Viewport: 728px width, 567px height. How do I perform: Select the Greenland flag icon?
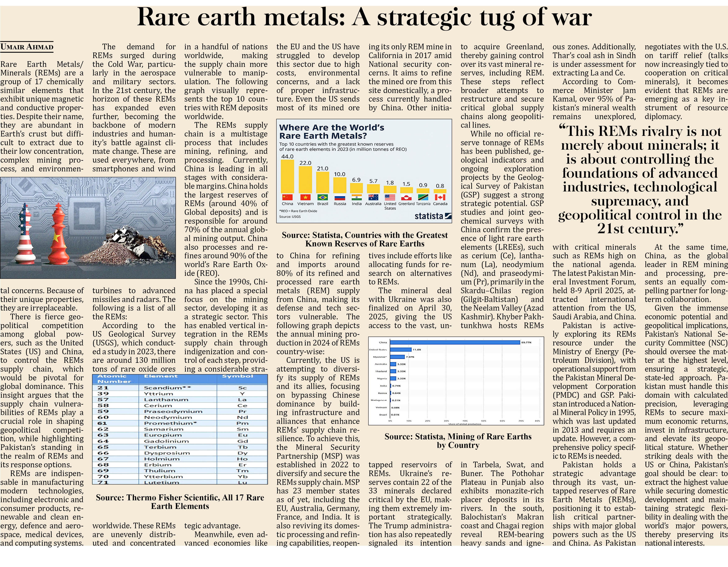[407, 198]
